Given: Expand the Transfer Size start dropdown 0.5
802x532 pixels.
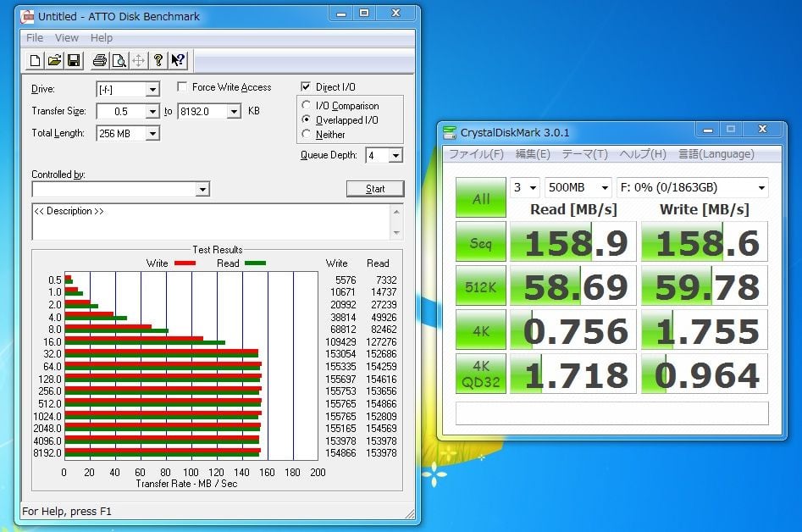Looking at the screenshot, I should tap(152, 112).
